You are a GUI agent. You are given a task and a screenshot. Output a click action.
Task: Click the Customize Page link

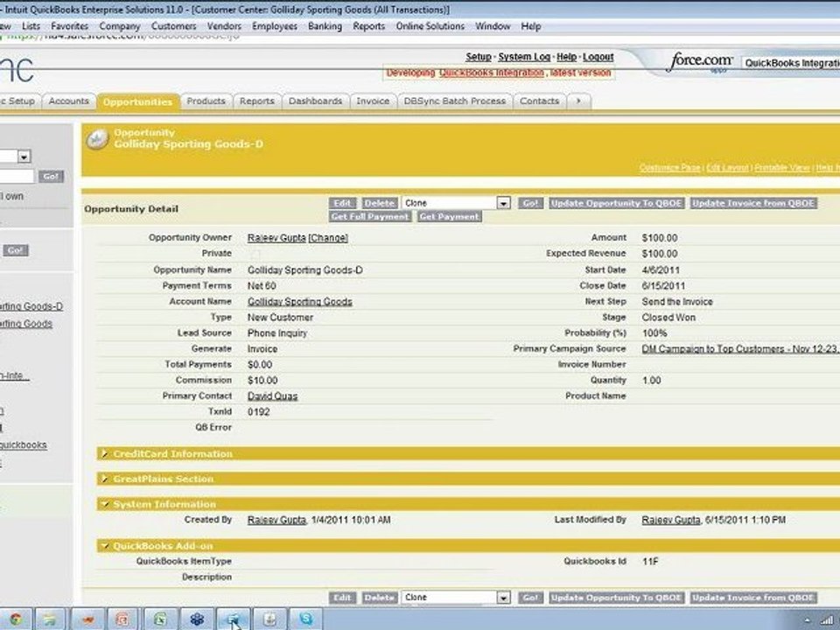coord(669,168)
